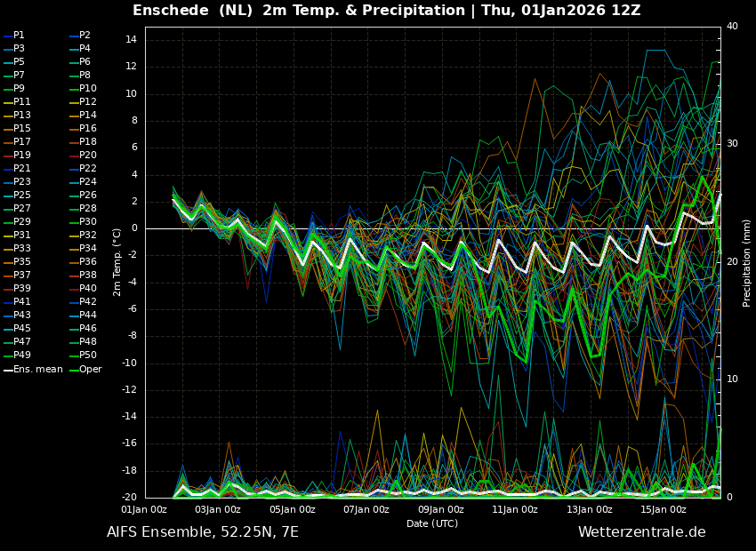This screenshot has height=551, width=756.
Task: Click the 2m Temp. (°C) axis label
Action: [117, 262]
